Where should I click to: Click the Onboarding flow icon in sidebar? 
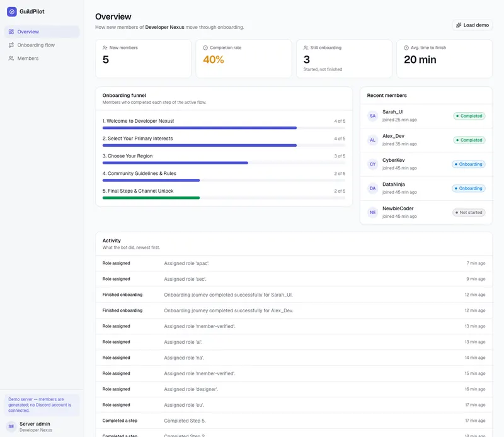11,45
